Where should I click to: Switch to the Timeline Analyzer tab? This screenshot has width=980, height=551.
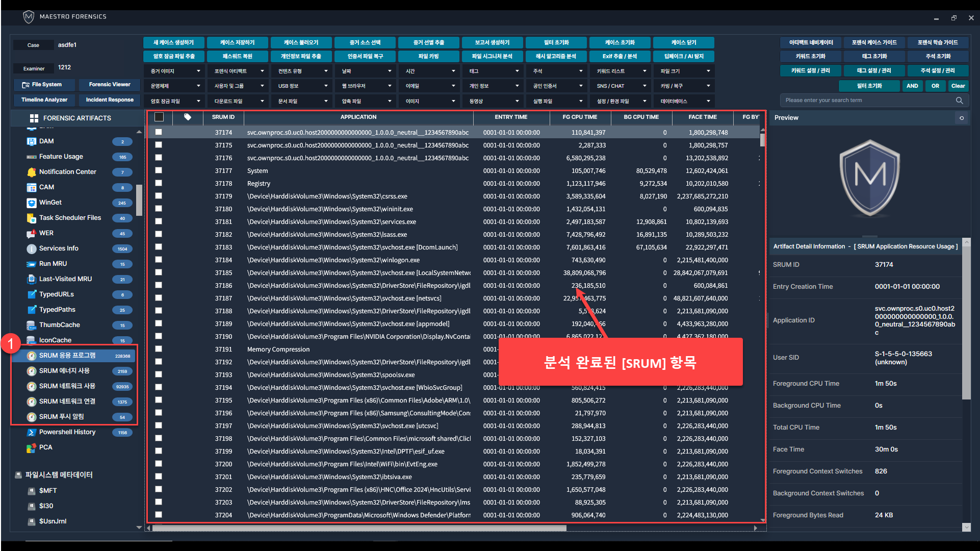coord(44,100)
